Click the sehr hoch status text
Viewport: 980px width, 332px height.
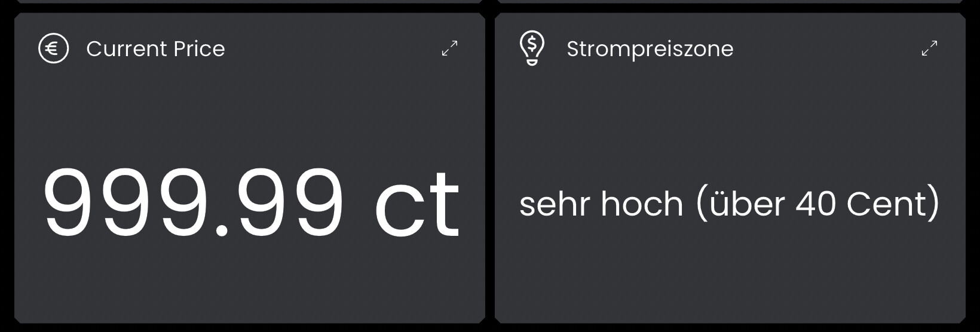pyautogui.click(x=601, y=204)
